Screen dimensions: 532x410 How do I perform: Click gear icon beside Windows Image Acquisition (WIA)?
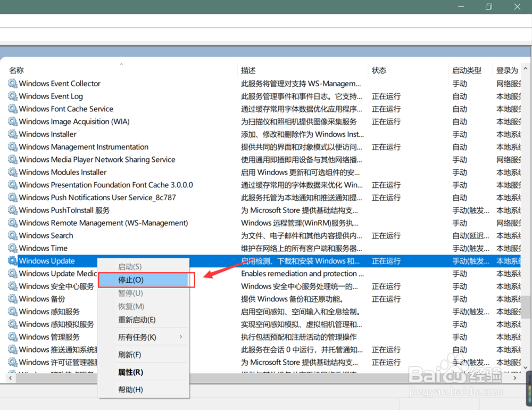tap(13, 121)
